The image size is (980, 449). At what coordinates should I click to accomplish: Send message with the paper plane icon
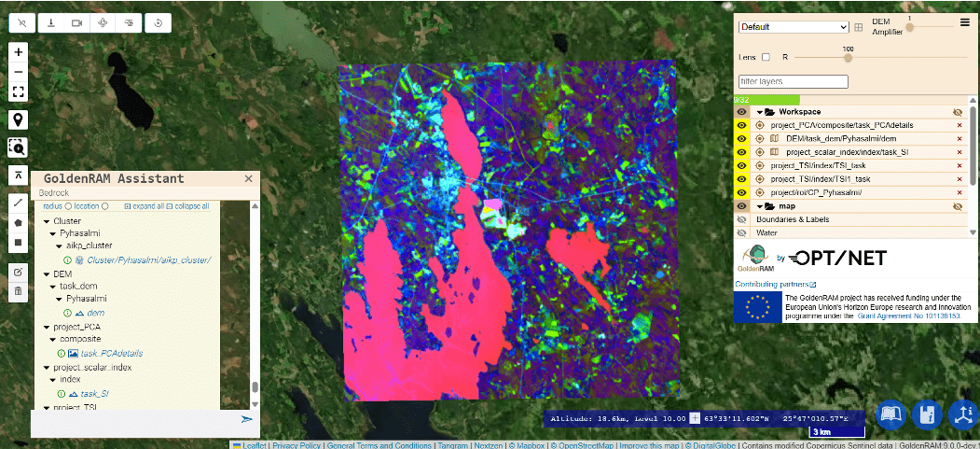[247, 420]
